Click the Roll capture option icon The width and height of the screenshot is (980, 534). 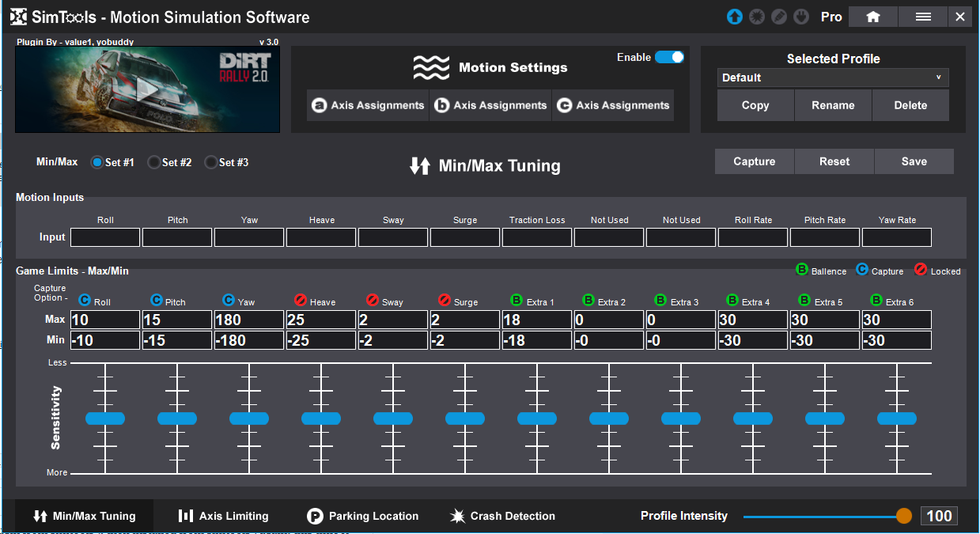point(85,301)
